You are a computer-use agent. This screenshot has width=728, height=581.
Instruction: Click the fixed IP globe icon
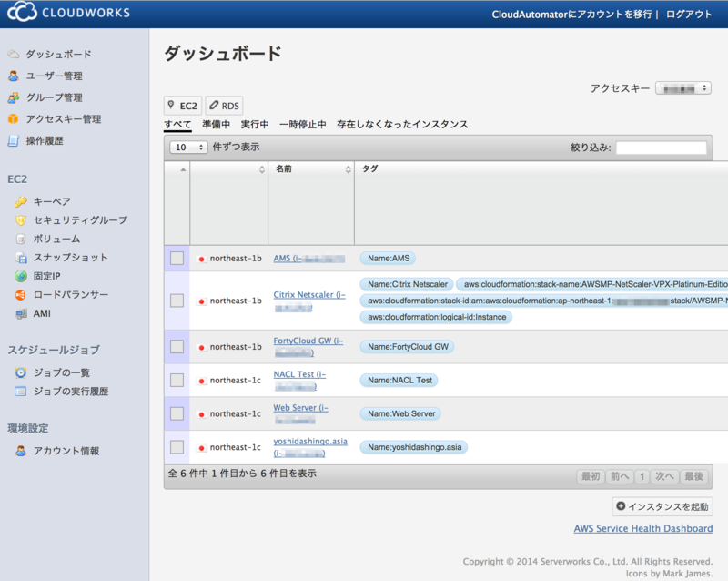tap(21, 276)
